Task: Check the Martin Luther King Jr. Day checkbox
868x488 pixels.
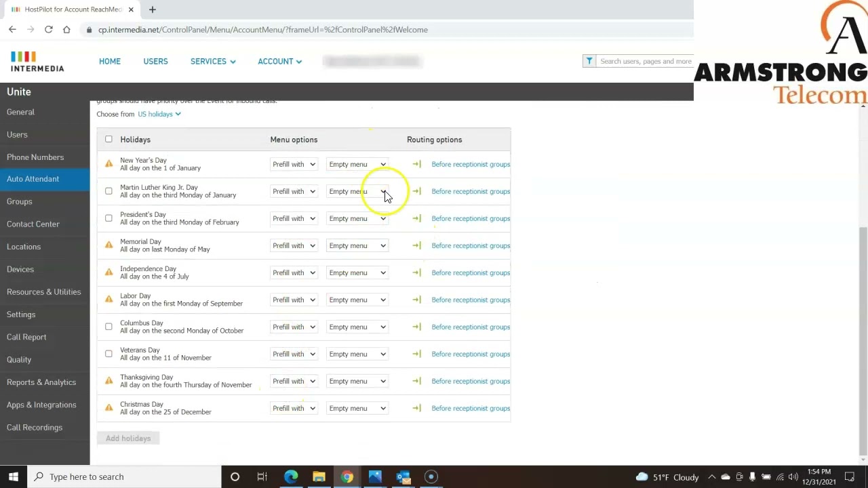Action: pyautogui.click(x=108, y=191)
